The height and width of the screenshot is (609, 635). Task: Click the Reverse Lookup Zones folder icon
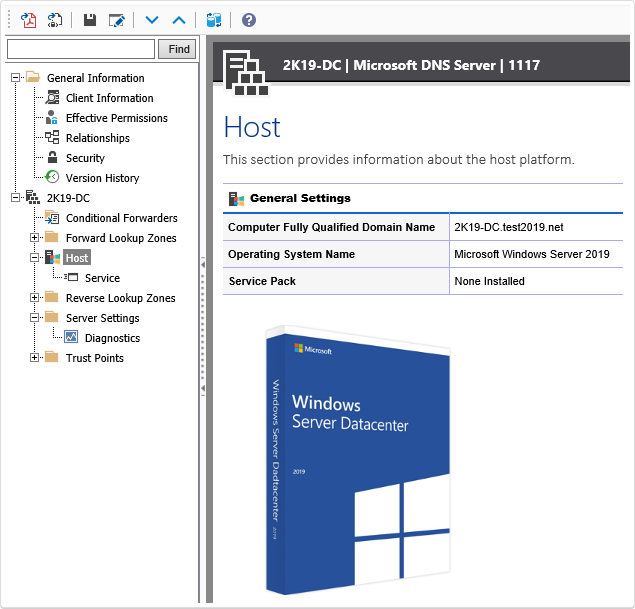pos(51,297)
